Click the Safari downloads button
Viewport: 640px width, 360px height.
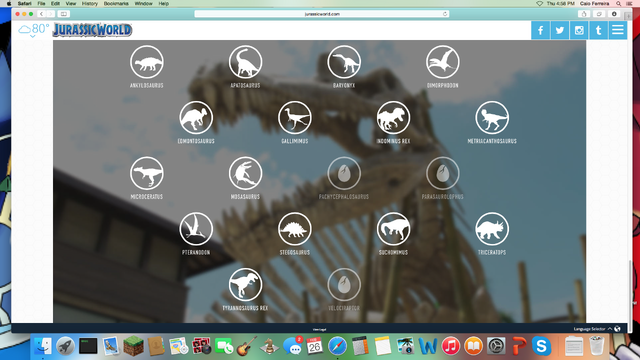[x=614, y=14]
